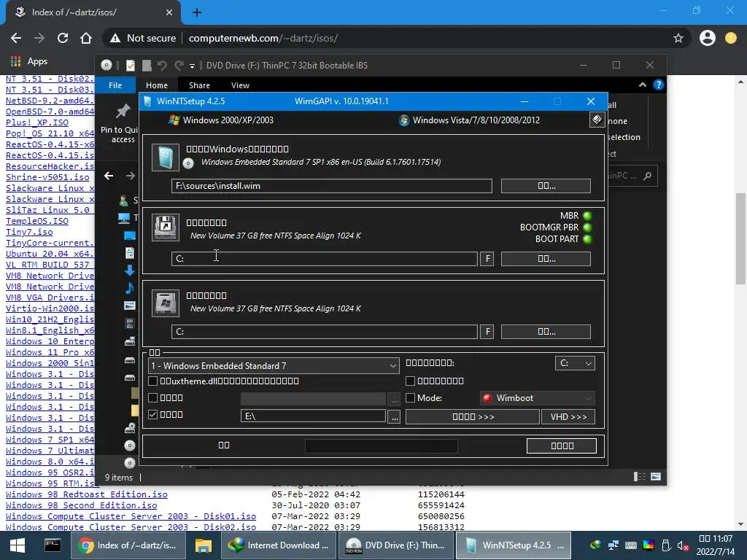Click the ... browse button next to E:\ field
This screenshot has width=747, height=560.
tap(394, 416)
